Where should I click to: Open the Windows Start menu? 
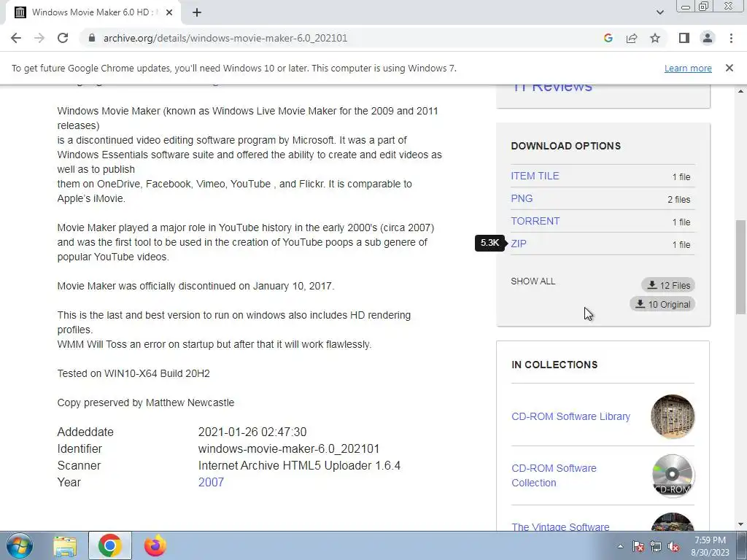(x=20, y=545)
